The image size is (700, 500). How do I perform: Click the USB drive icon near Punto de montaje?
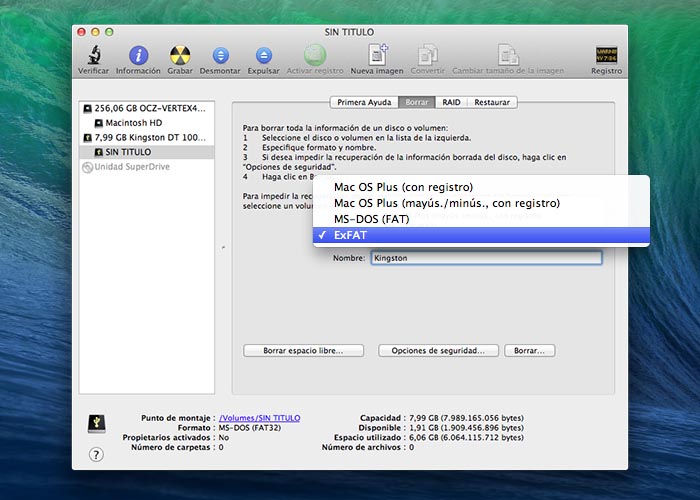tap(97, 423)
